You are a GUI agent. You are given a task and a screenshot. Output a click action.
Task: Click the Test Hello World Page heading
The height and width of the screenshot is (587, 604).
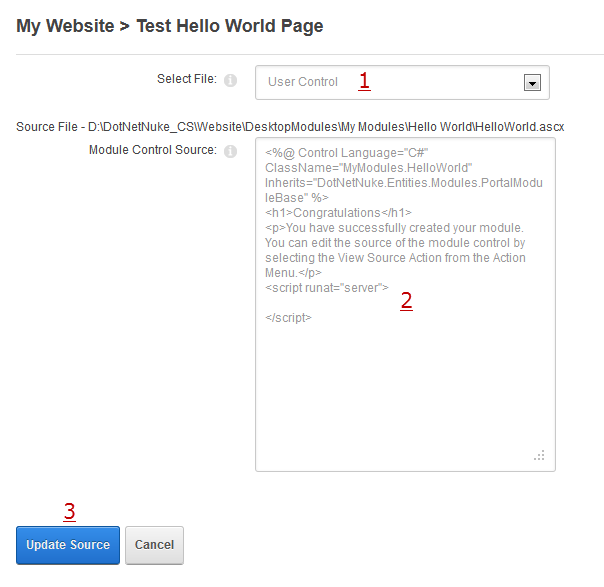[x=230, y=26]
